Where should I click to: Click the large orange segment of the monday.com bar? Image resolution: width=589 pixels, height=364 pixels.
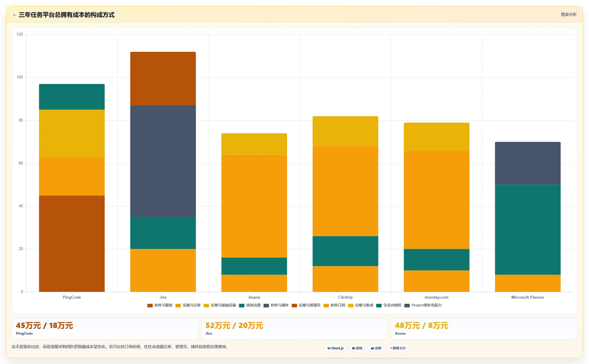pyautogui.click(x=437, y=200)
